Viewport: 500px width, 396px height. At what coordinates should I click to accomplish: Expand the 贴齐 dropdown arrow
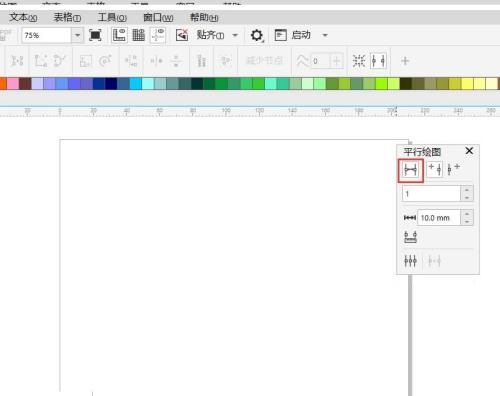pos(235,35)
